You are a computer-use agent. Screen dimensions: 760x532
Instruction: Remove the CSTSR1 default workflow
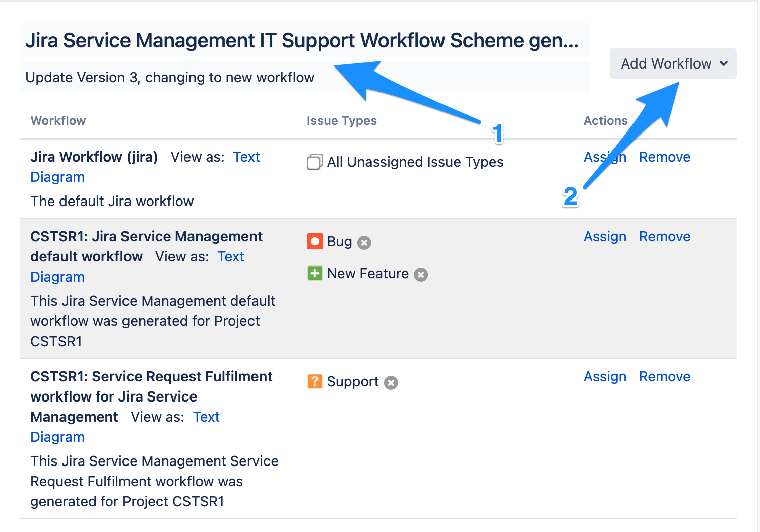pos(664,237)
